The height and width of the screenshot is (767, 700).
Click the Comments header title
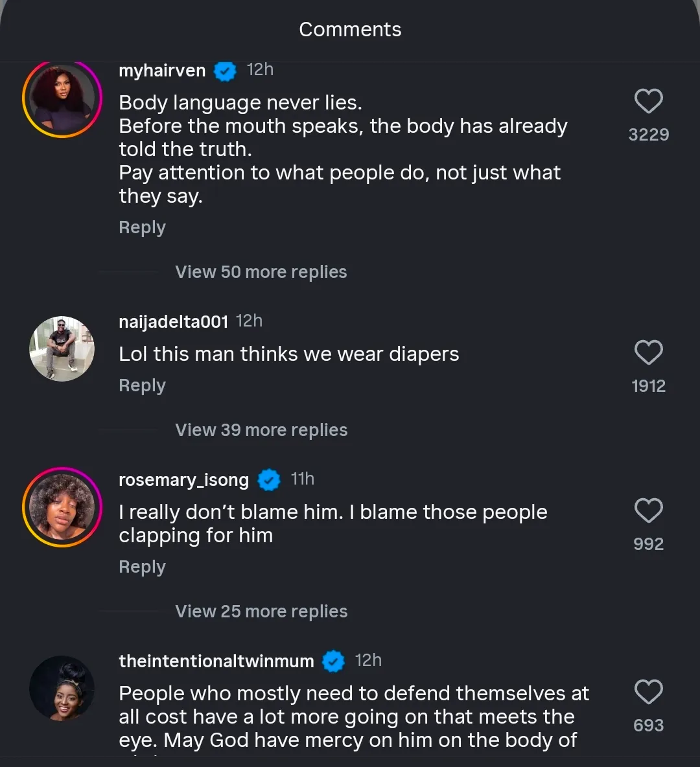350,30
